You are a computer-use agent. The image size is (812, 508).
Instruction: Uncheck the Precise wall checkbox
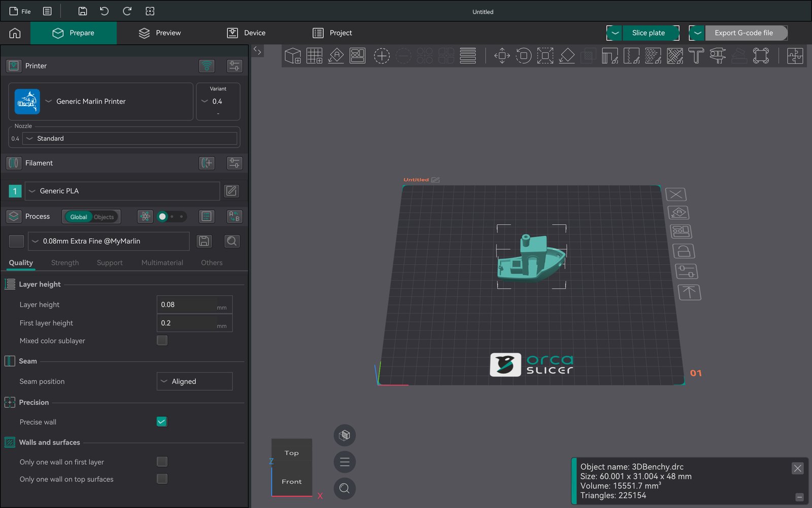(162, 422)
